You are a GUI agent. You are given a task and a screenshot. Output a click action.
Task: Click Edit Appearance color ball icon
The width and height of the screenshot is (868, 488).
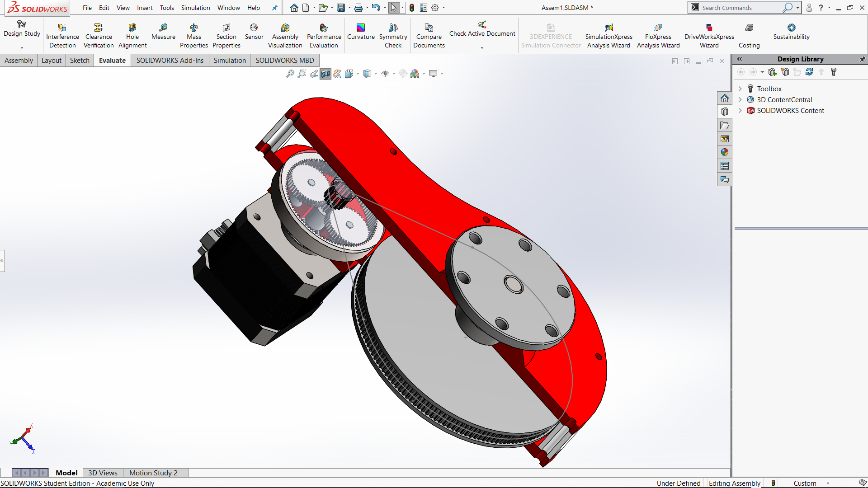point(403,74)
